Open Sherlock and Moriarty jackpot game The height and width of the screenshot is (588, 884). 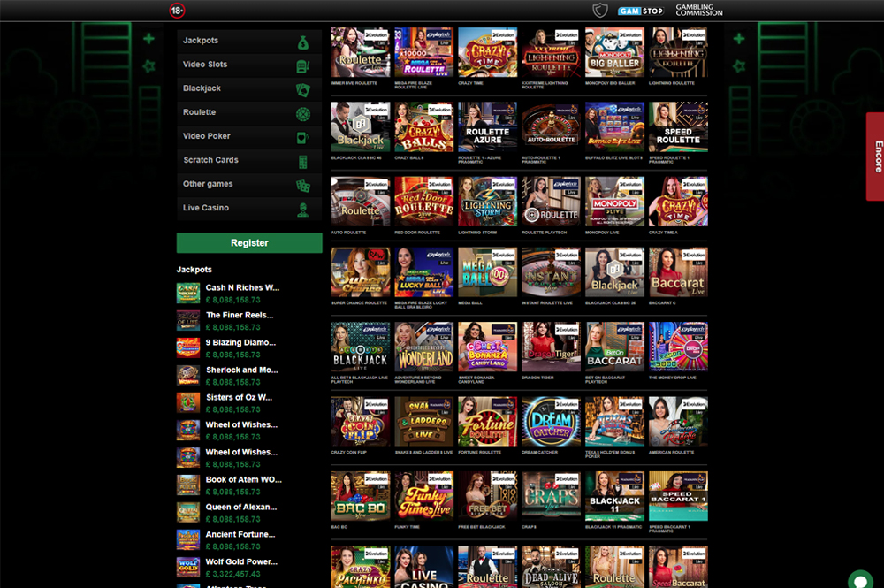(x=242, y=370)
